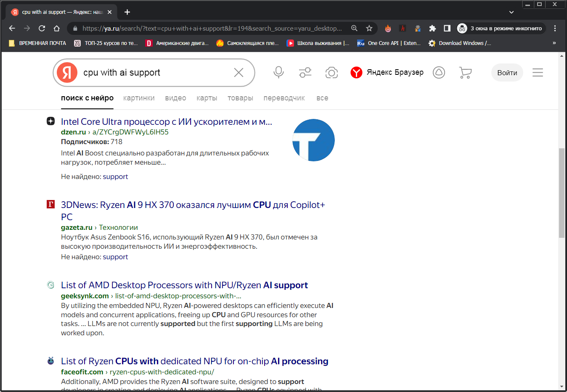Image resolution: width=567 pixels, height=392 pixels.
Task: Open Download Windows bookmark
Action: tap(460, 43)
